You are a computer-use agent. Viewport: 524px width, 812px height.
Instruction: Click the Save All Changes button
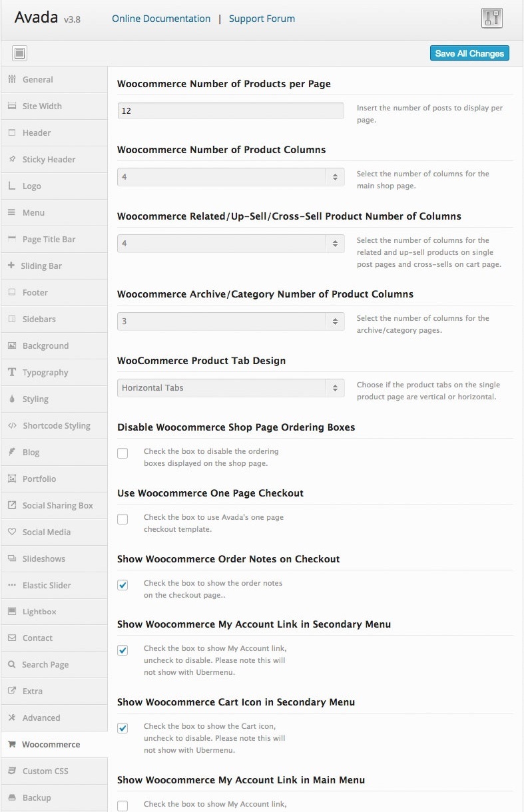point(469,53)
